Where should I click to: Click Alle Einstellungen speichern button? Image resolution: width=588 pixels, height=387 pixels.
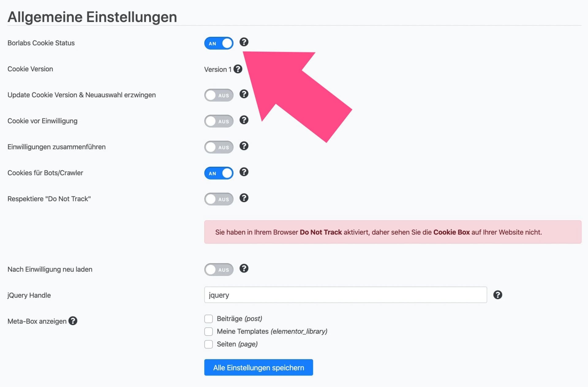258,367
